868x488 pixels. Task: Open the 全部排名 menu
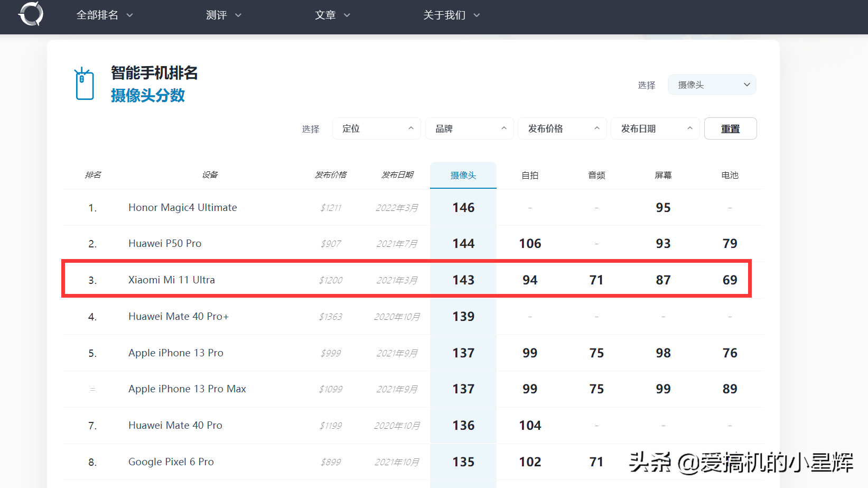(105, 15)
